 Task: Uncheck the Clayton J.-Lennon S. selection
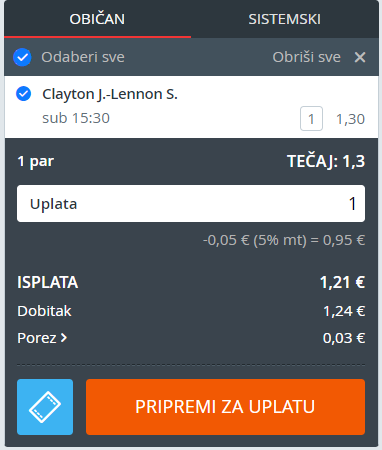(x=24, y=94)
